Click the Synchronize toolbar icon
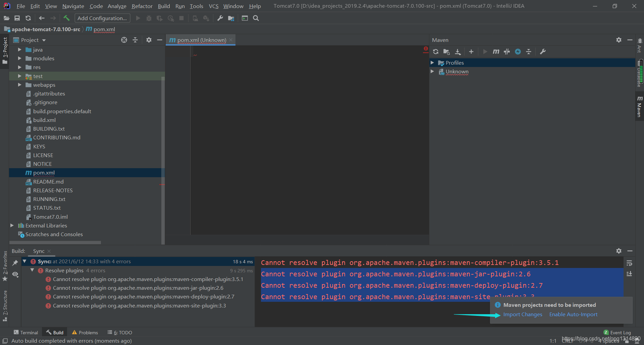This screenshot has height=345, width=644. 28,18
